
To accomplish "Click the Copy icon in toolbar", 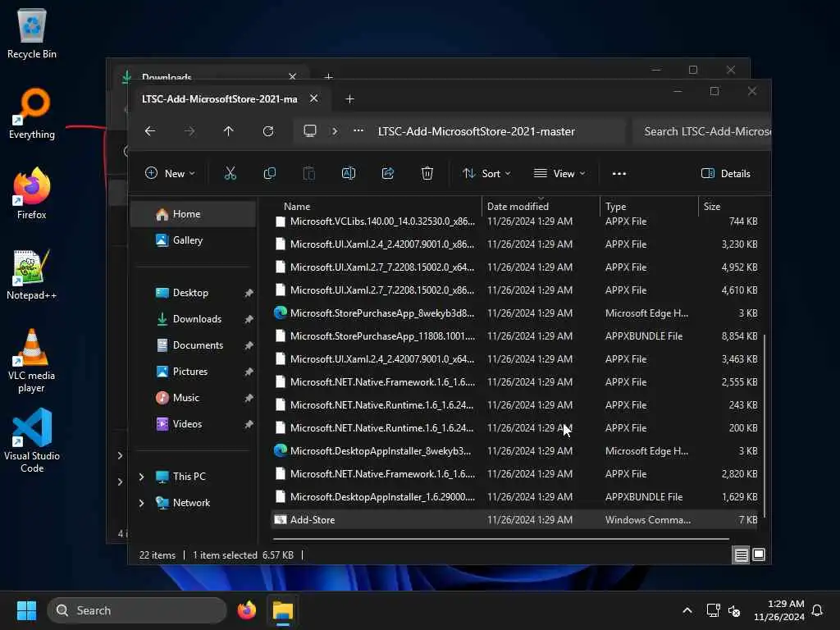I will point(269,173).
